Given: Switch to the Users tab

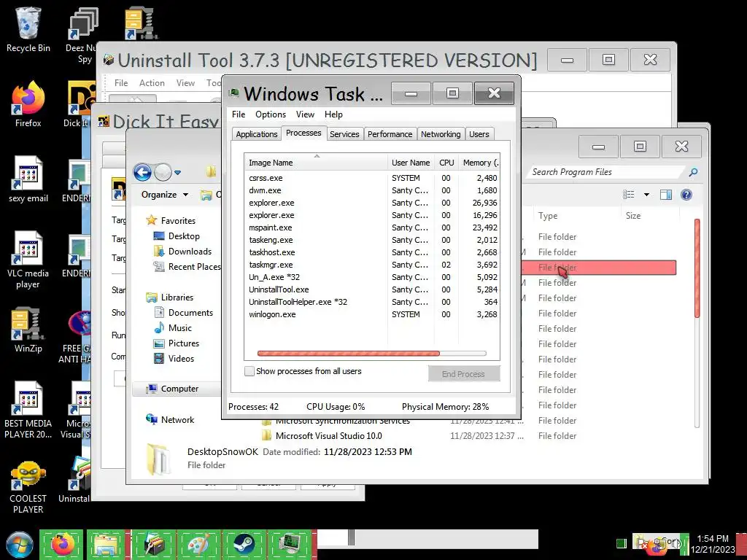Looking at the screenshot, I should coord(479,134).
